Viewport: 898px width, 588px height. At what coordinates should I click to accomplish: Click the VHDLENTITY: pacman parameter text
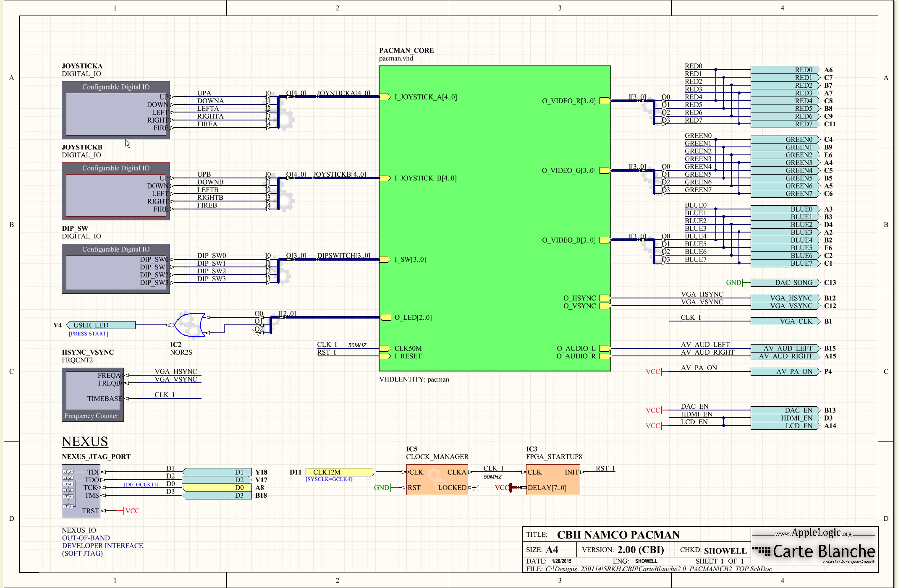pos(414,379)
